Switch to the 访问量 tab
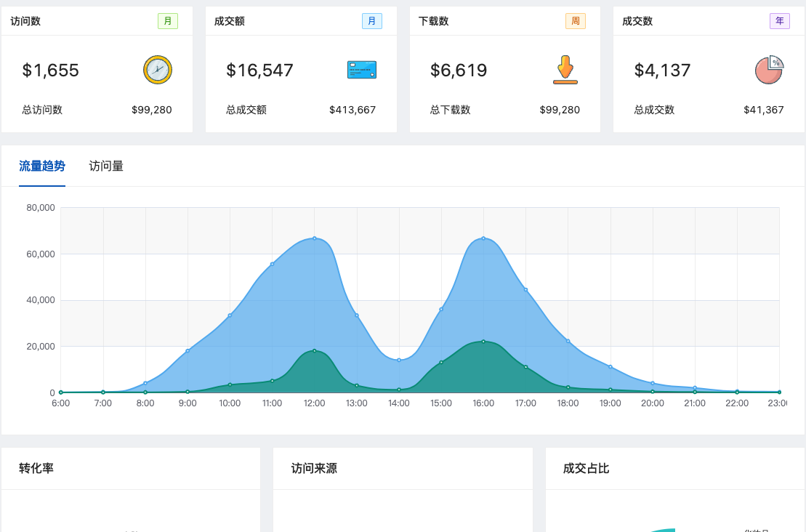Image resolution: width=806 pixels, height=532 pixels. click(106, 166)
